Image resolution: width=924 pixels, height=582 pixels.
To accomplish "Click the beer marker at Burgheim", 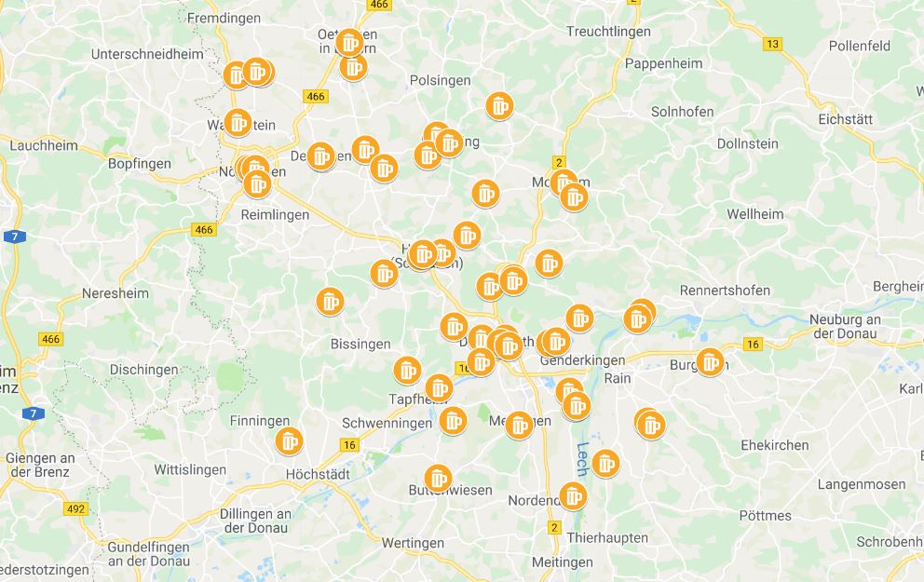I will tap(710, 361).
